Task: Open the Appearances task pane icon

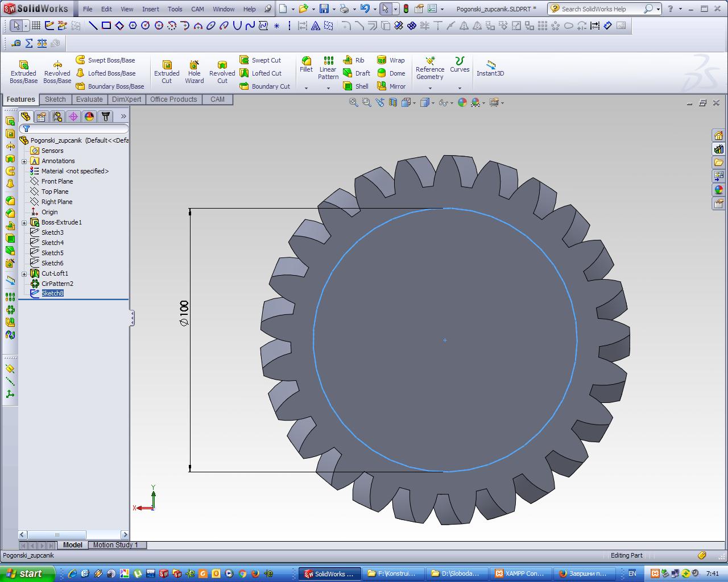Action: [x=718, y=190]
